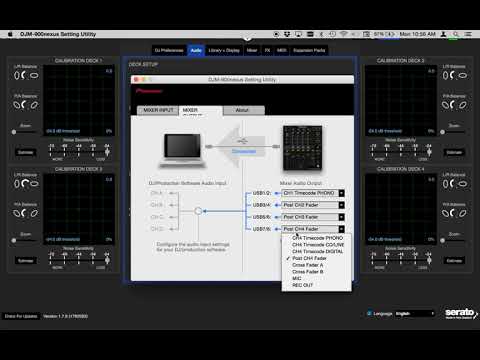
Task: Select center crescent P/A Balance icon, Deck 1
Action: coord(23,105)
